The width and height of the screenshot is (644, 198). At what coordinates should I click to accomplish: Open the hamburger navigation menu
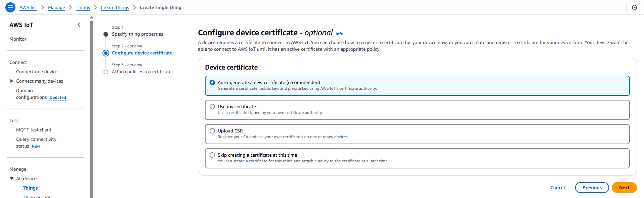(x=10, y=7)
